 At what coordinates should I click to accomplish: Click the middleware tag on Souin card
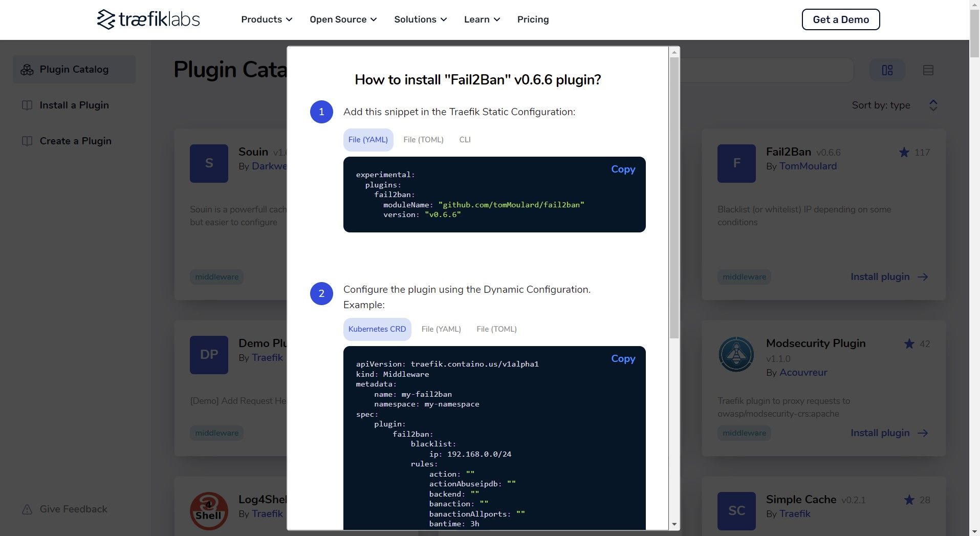[x=216, y=277]
